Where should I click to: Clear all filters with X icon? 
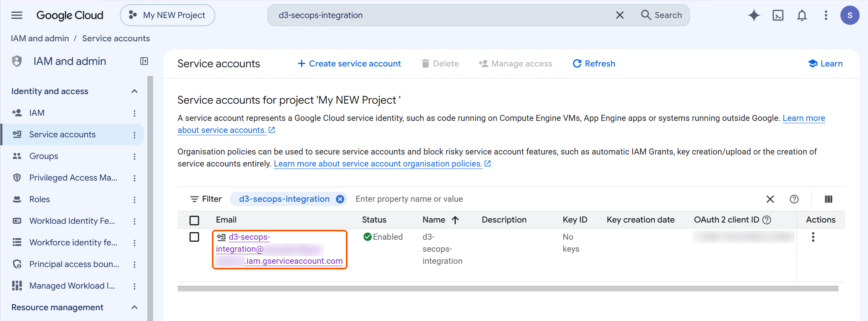(x=770, y=199)
